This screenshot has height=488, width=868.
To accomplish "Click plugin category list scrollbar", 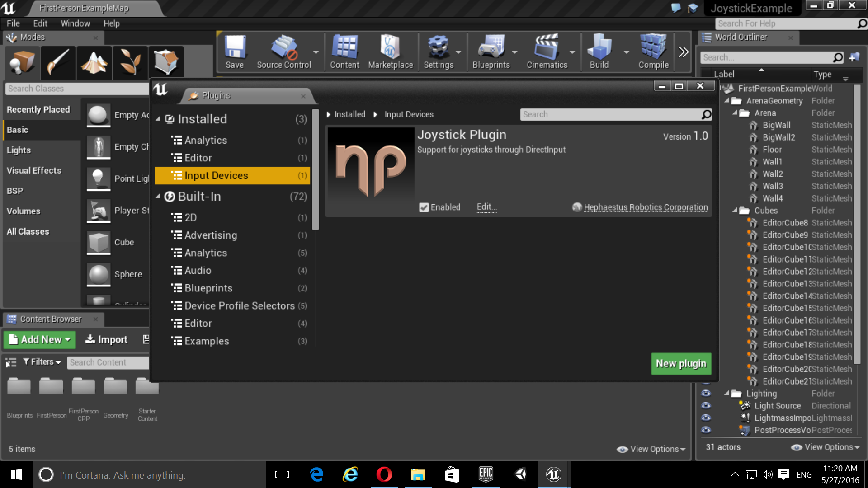I will point(315,170).
